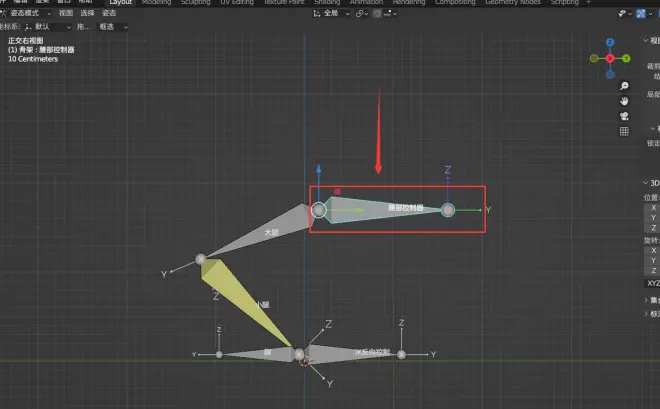Switch to the Sculpting workspace tab
Viewport: 660px width, 409px height.
(195, 3)
